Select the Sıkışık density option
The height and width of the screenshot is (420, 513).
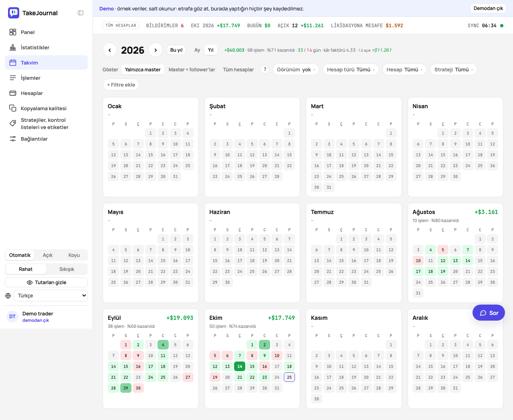(67, 269)
